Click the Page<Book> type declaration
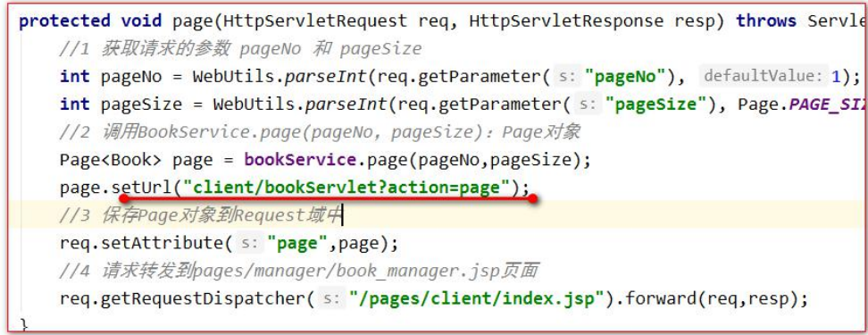Screen dimensions: 868x335 coord(112,161)
